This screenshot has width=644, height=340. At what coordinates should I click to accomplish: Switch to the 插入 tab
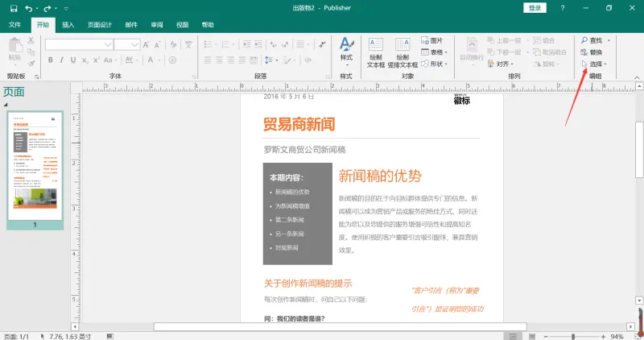click(68, 25)
